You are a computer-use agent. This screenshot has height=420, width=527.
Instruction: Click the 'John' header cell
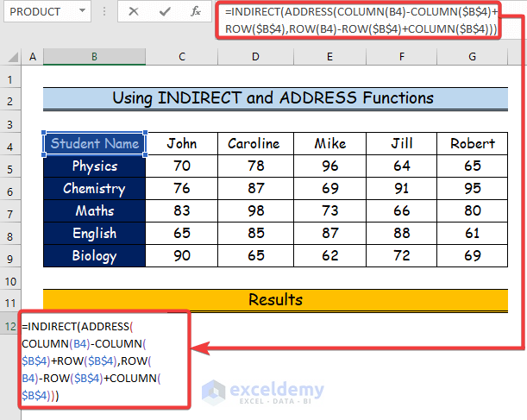[x=182, y=143]
